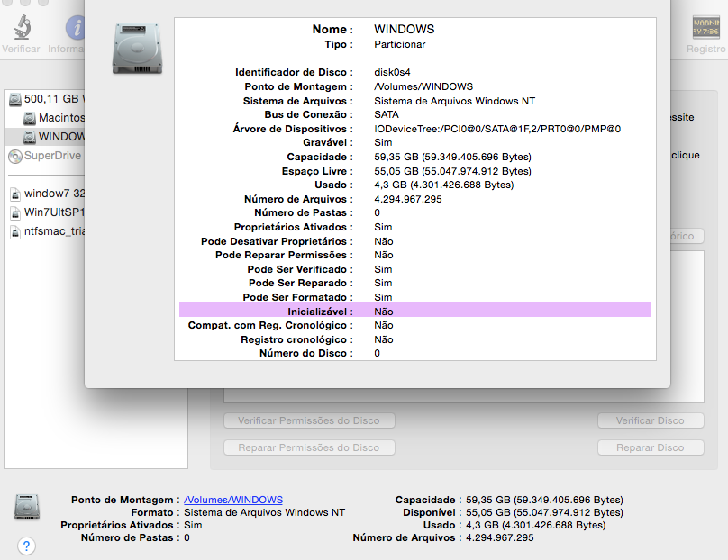
Task: Click the Disponível value in bottom bar
Action: click(544, 512)
